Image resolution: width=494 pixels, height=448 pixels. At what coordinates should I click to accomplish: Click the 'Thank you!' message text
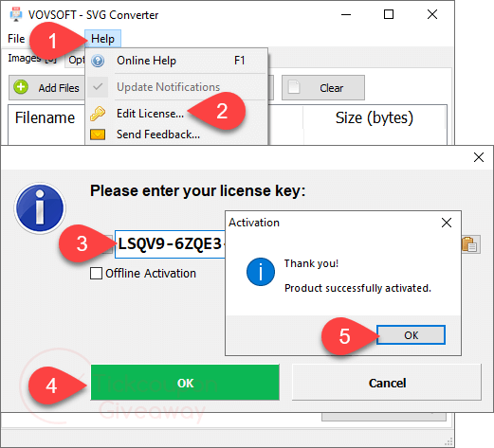(x=311, y=263)
